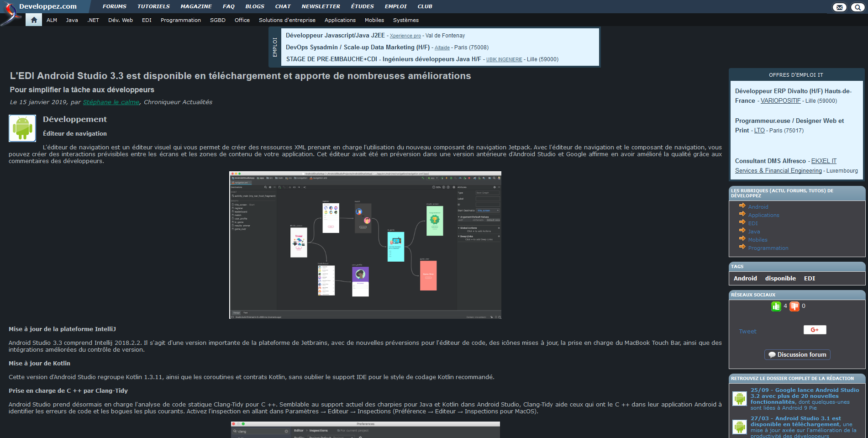
Task: Click the Android icon next to the 27/03 article
Action: 739,427
